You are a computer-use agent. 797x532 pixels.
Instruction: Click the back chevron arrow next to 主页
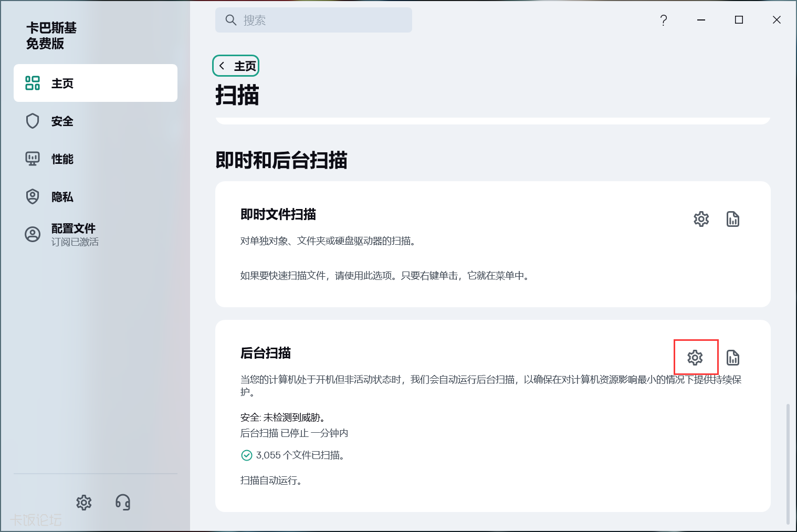point(222,66)
